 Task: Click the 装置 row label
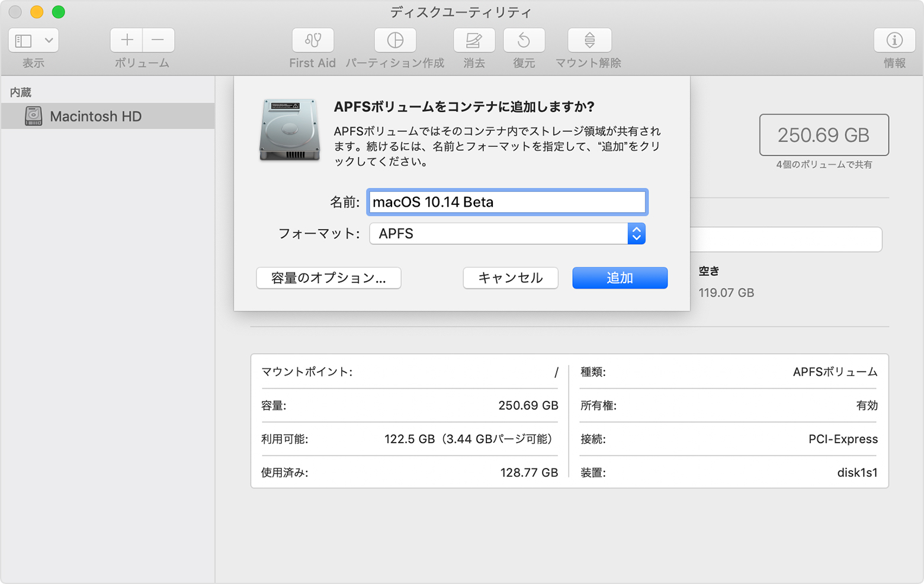point(593,473)
